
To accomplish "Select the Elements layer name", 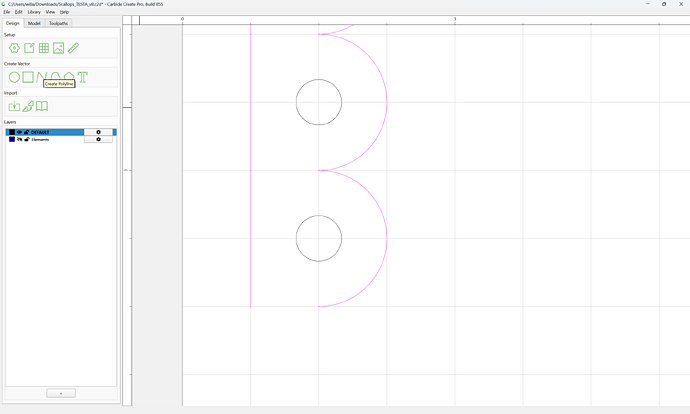I will [40, 139].
